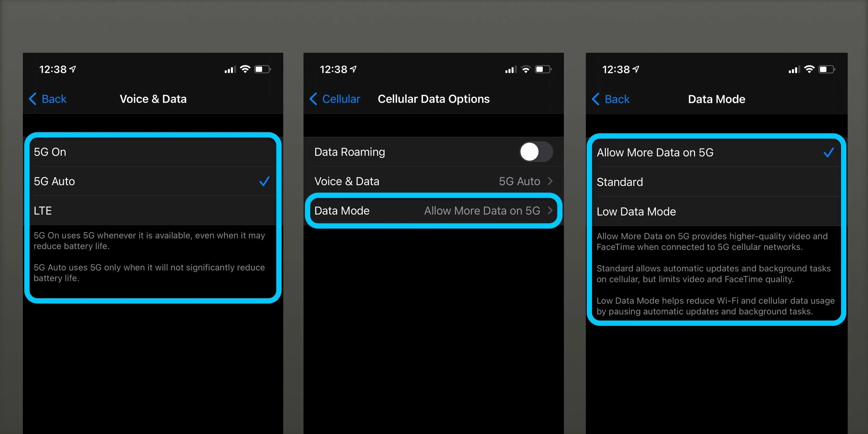Tap the back chevron next to Cellular
Viewport: 868px width, 434px height.
click(313, 99)
